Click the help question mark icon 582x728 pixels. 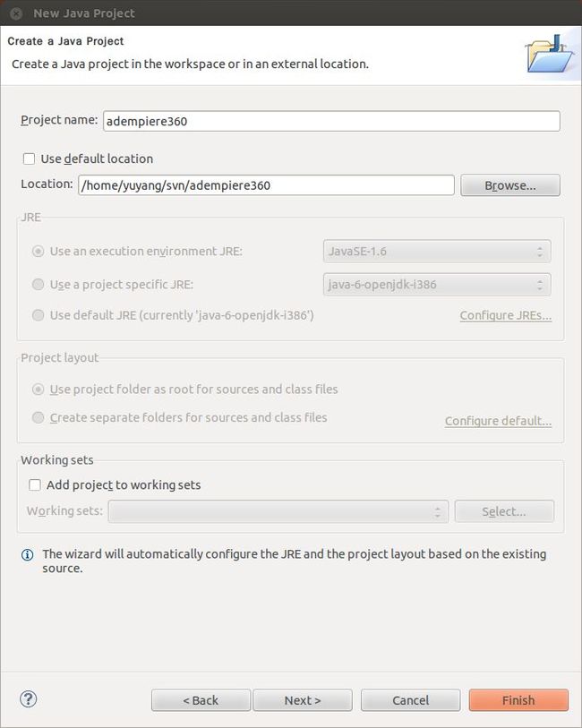coord(29,698)
